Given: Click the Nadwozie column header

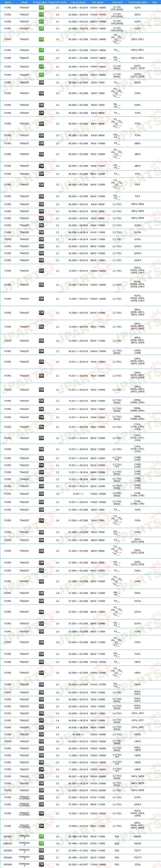Looking at the screenshot, I should 117,2.
